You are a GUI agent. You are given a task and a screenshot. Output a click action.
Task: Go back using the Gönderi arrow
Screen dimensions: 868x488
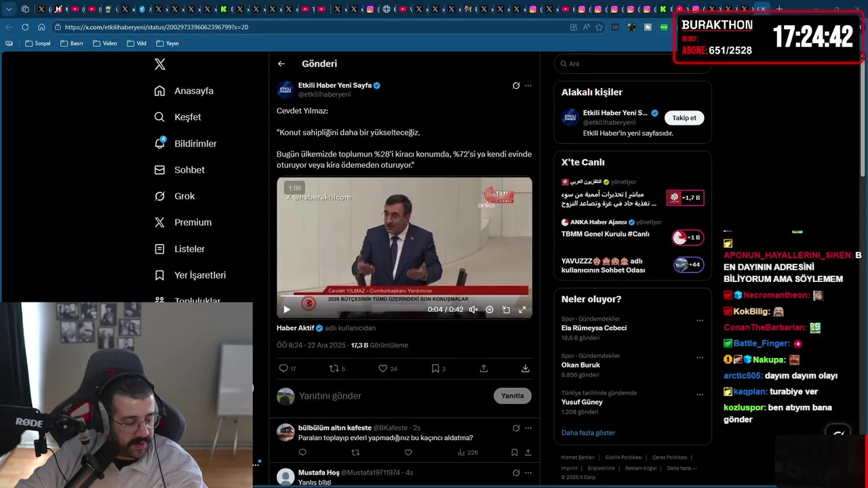point(281,64)
